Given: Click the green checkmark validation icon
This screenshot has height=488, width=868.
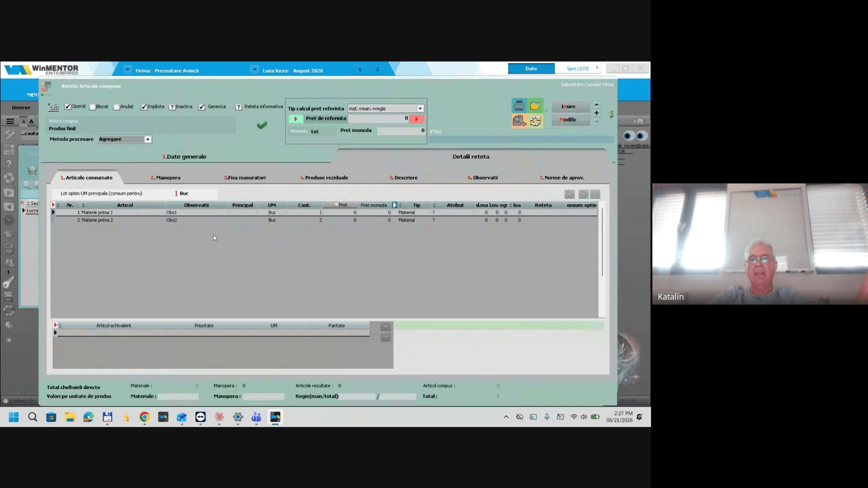Looking at the screenshot, I should pyautogui.click(x=262, y=125).
